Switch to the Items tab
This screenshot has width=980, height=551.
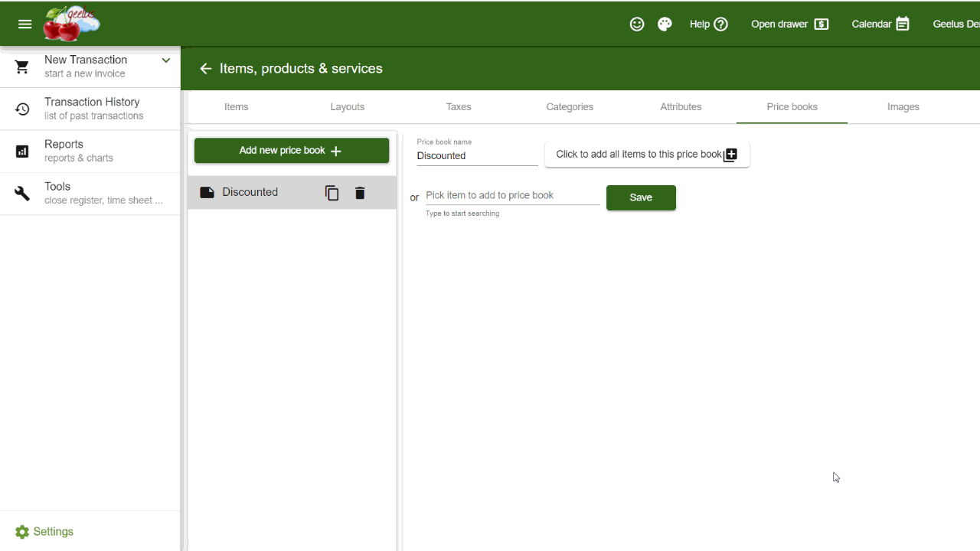(236, 107)
